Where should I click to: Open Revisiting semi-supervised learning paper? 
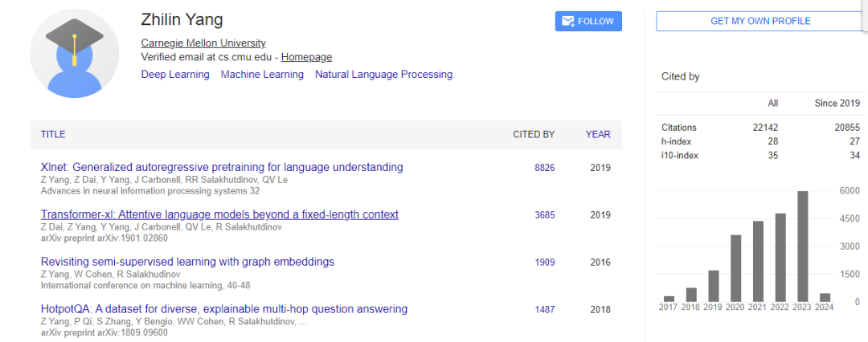(x=187, y=262)
